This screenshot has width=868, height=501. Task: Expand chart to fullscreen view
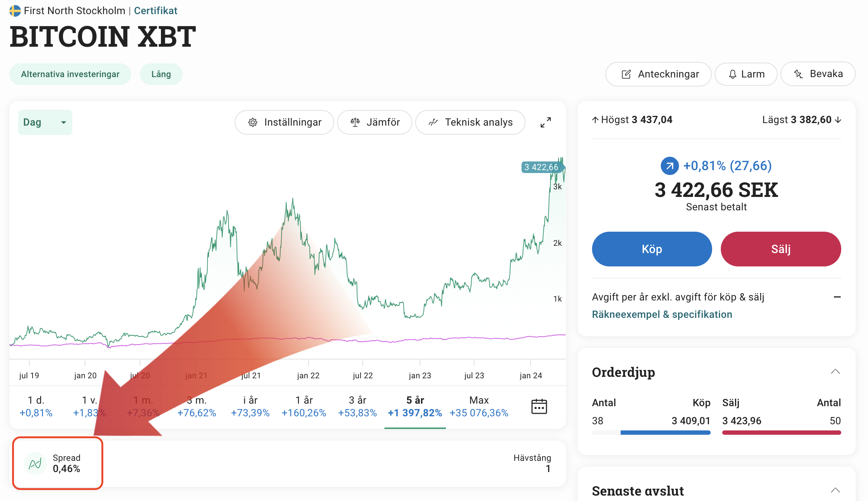click(545, 122)
